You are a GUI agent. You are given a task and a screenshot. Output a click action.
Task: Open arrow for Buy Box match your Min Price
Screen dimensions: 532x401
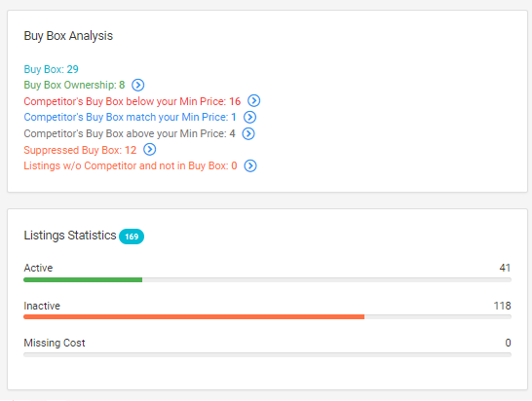click(249, 117)
